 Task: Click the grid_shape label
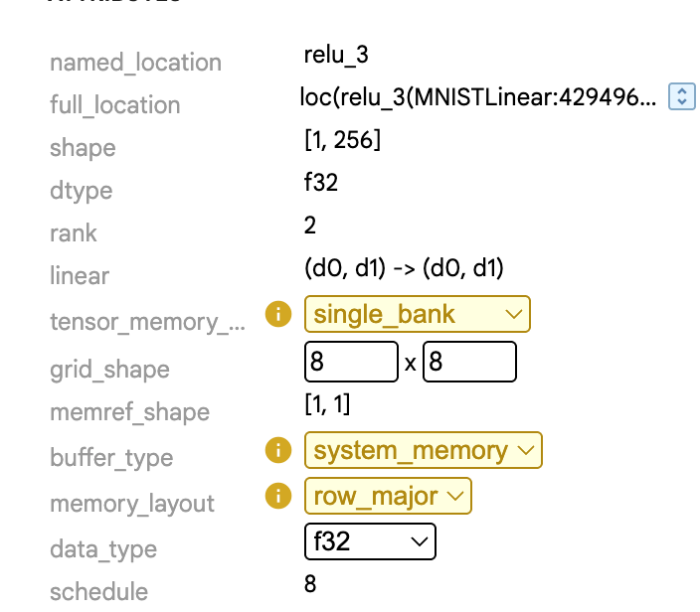[x=109, y=370]
